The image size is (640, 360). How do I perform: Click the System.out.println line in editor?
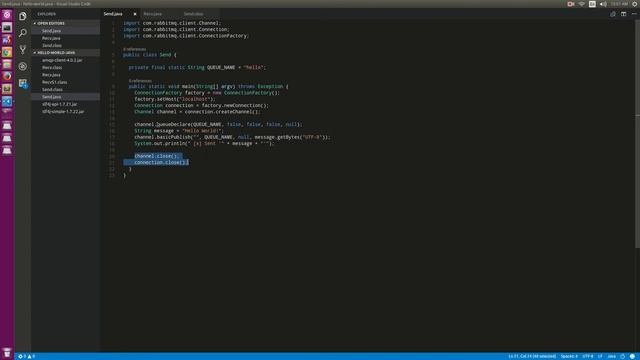[x=204, y=143]
